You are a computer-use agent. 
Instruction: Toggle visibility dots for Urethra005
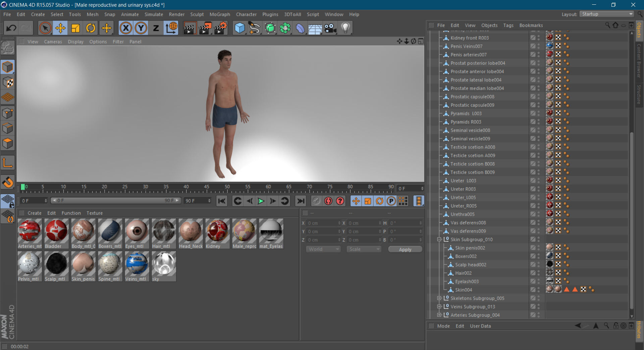point(539,214)
